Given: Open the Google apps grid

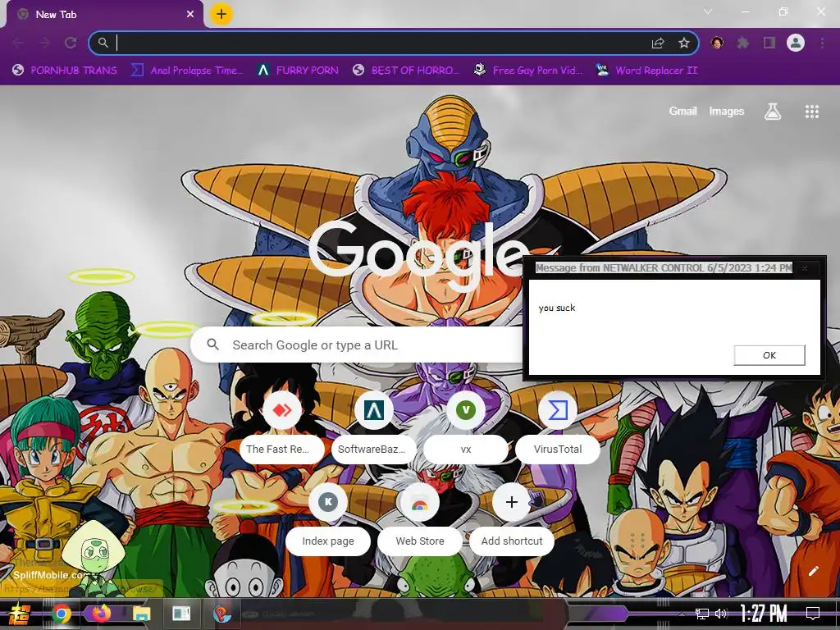Looking at the screenshot, I should (x=811, y=112).
